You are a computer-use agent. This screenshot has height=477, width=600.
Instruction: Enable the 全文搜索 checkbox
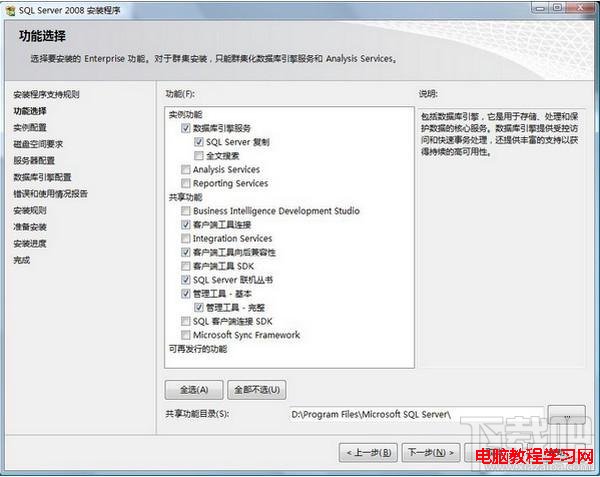199,156
